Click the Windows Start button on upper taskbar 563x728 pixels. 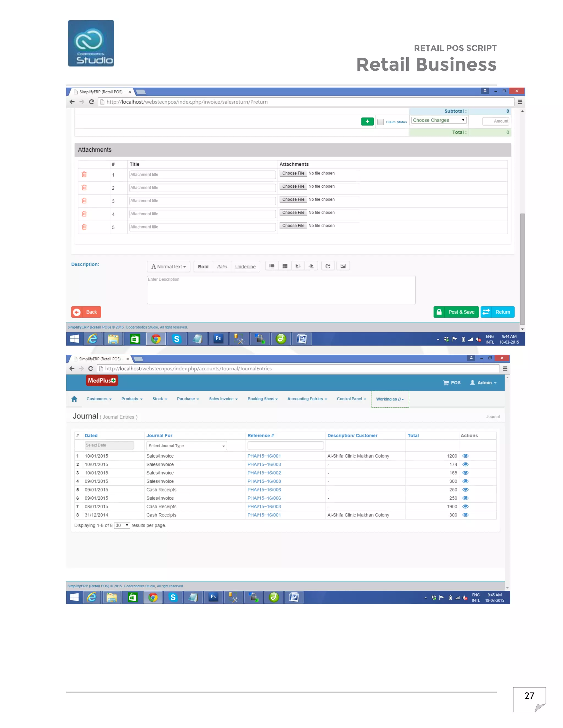pos(74,339)
